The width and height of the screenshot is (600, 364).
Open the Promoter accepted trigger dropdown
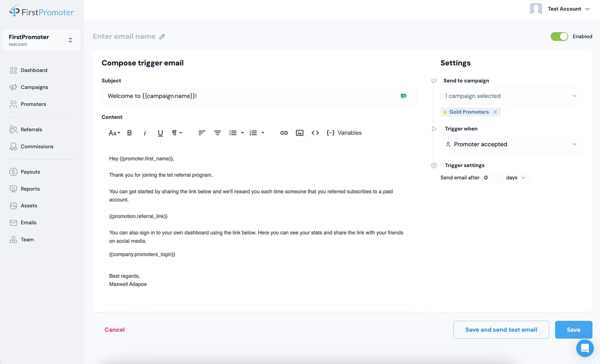pyautogui.click(x=512, y=144)
